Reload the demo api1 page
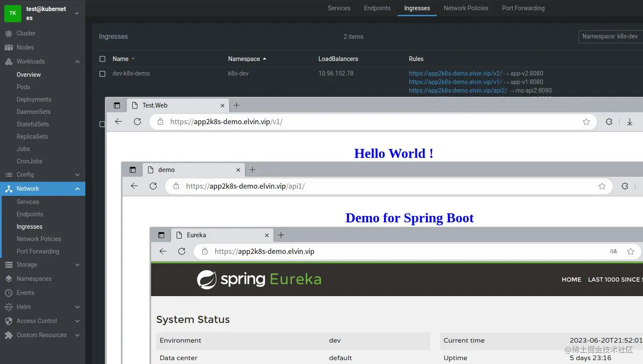Screen dimensions: 643x364 153,186
